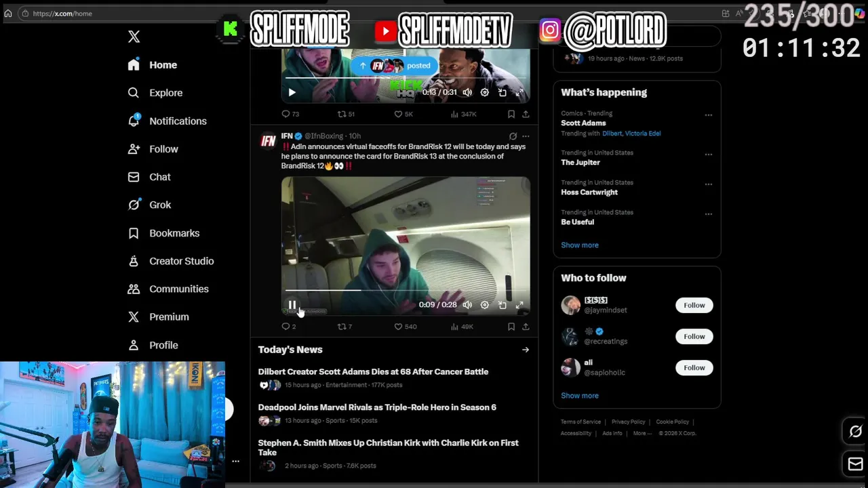
Task: Click the browser home icon
Action: click(x=8, y=14)
